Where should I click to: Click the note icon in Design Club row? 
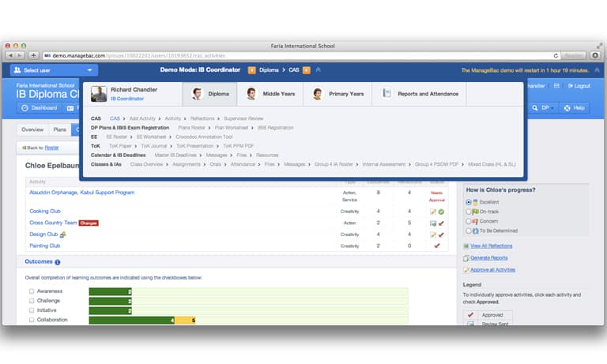coord(433,235)
